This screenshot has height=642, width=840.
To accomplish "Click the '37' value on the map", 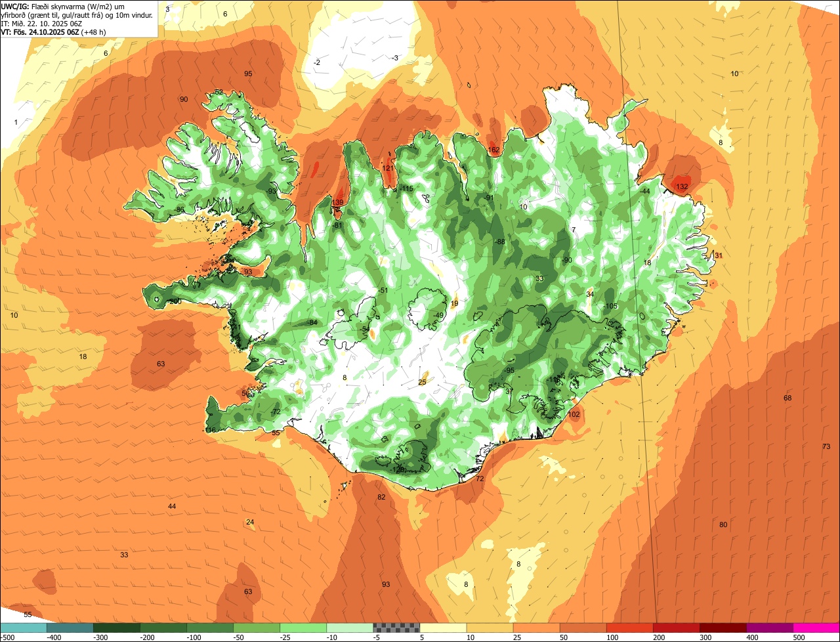I will point(509,391).
